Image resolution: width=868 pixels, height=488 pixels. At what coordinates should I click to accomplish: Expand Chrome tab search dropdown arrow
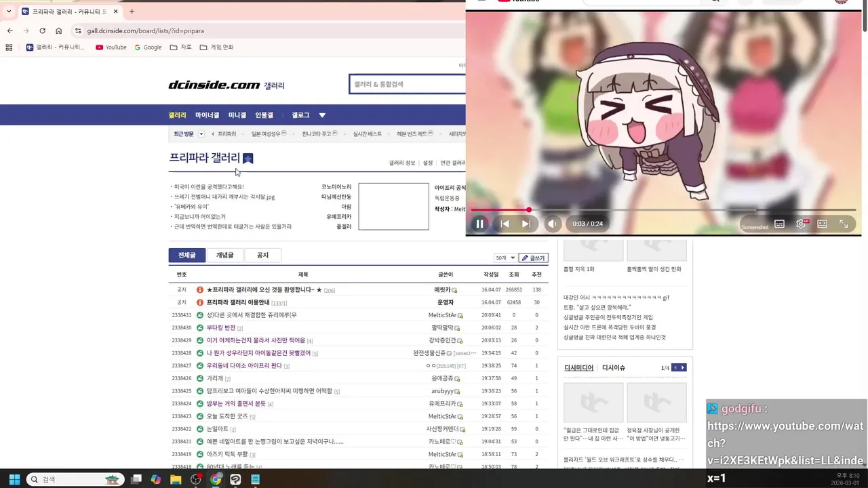pyautogui.click(x=9, y=12)
